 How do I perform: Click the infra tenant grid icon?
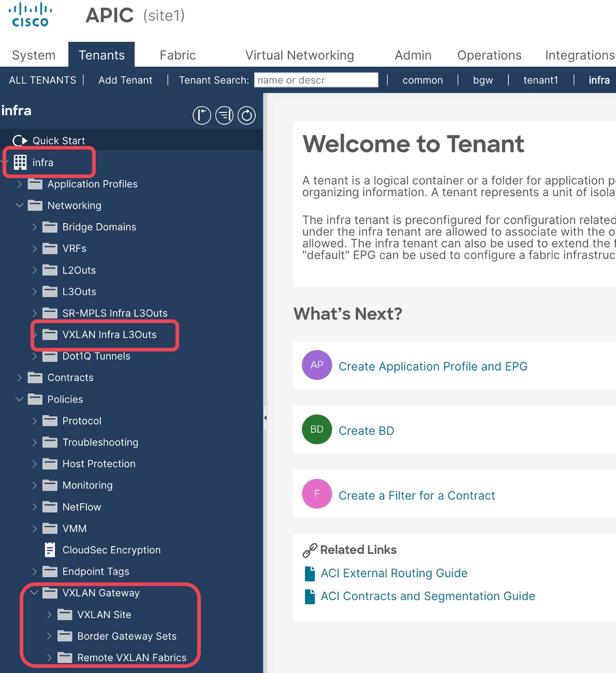tap(20, 162)
